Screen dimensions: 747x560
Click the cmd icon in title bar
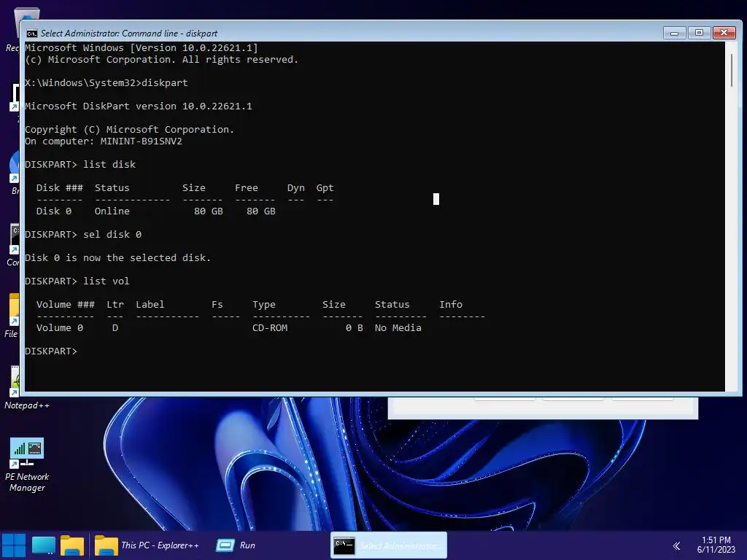pos(32,34)
